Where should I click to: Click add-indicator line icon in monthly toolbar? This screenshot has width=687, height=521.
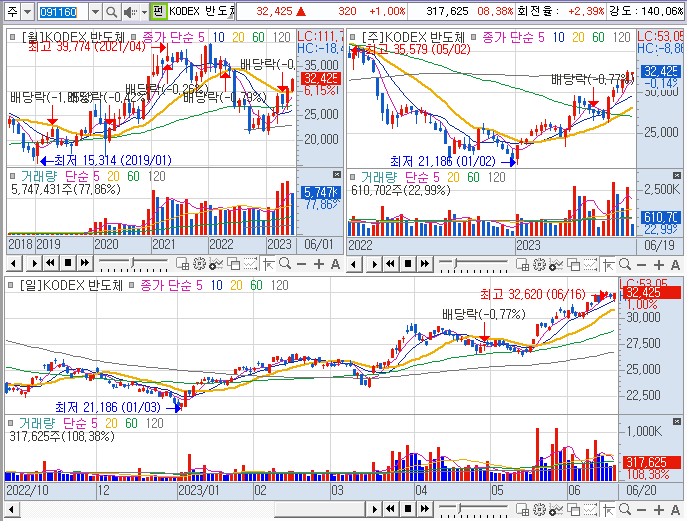(216, 264)
